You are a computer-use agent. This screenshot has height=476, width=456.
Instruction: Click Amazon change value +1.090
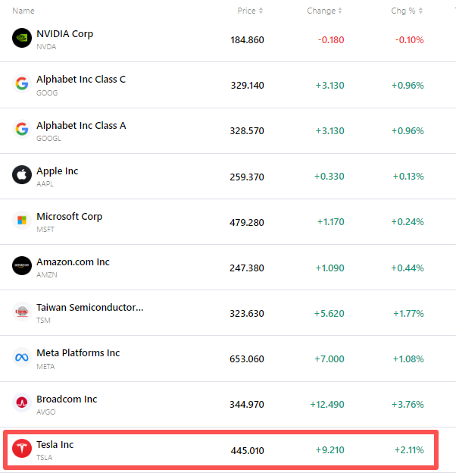pos(330,268)
